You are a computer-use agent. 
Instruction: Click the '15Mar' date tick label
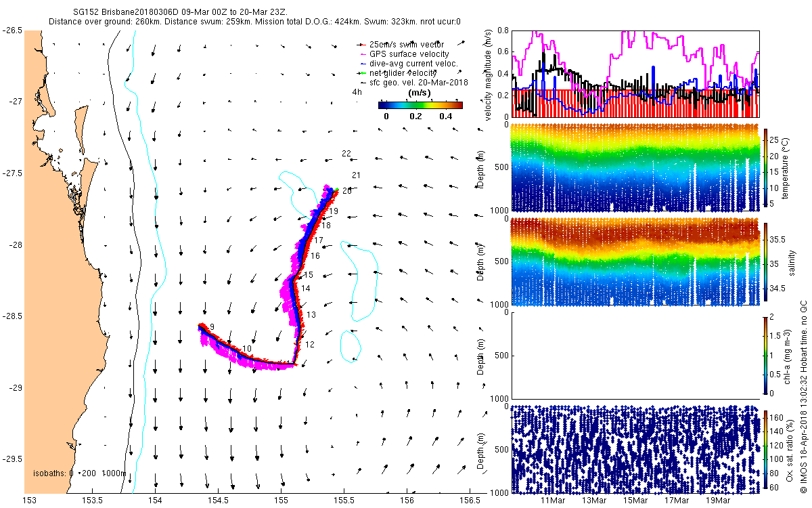tap(636, 501)
